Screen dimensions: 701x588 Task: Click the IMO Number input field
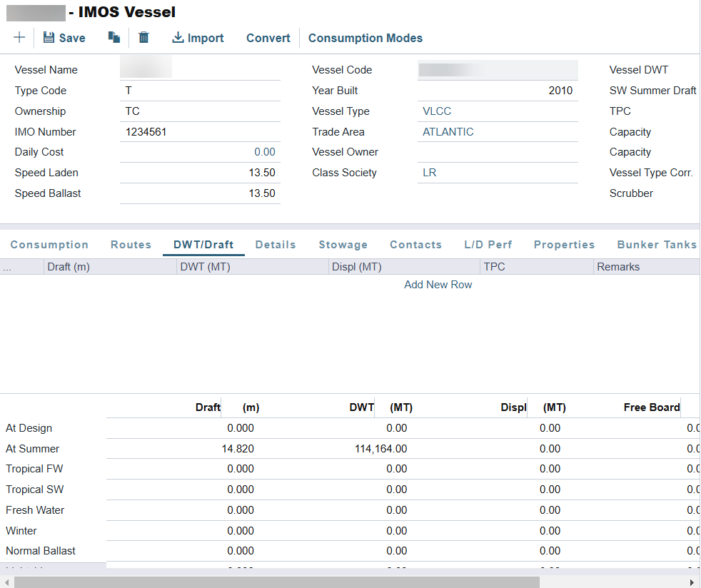tap(199, 132)
